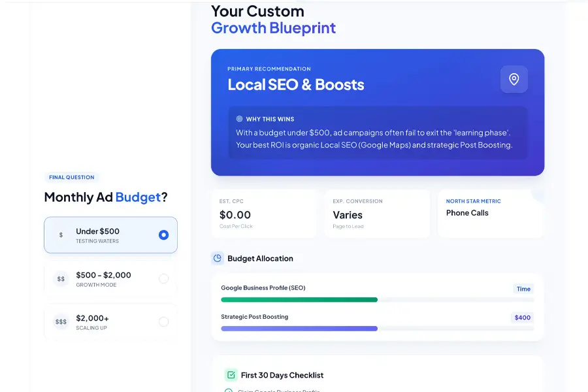588x392 pixels.
Task: Click the Google Business Profile green progress bar
Action: coord(299,300)
